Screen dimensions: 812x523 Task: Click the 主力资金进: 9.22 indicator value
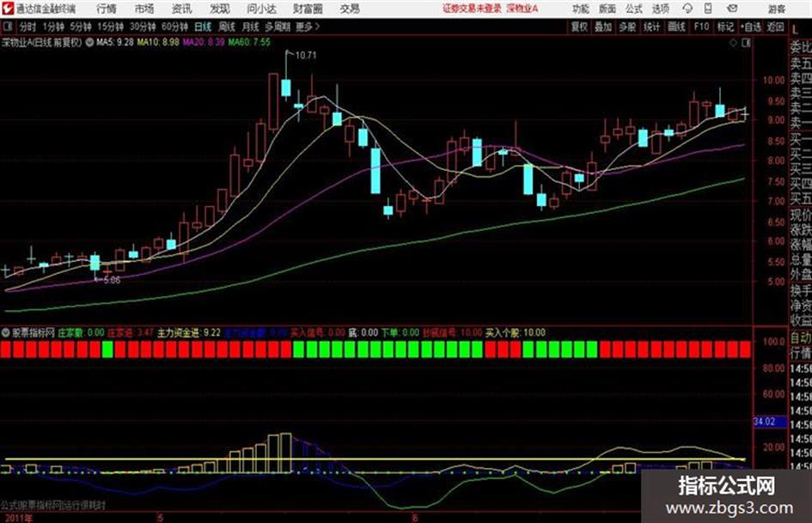tap(188, 332)
